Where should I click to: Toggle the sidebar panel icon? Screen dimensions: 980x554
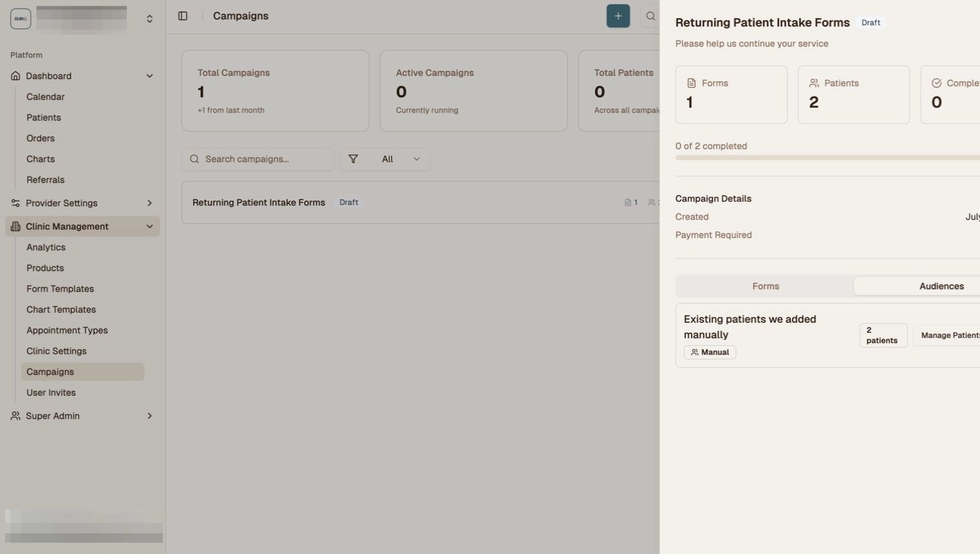(x=183, y=16)
